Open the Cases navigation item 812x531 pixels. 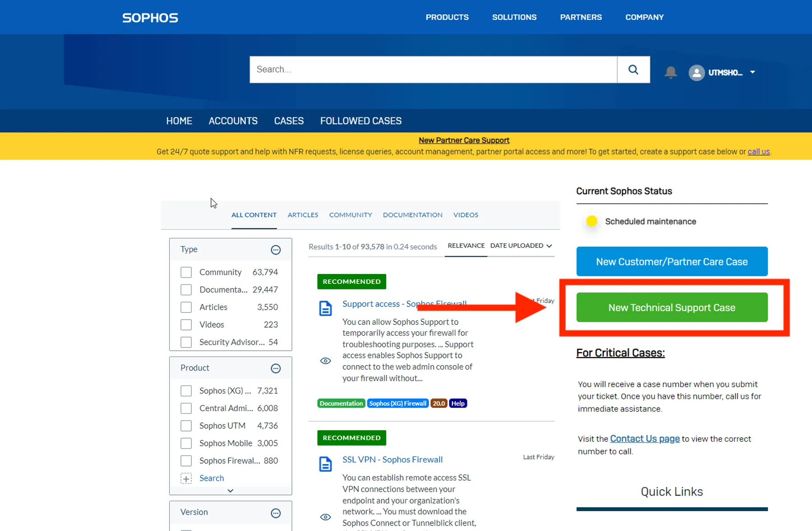(x=289, y=121)
